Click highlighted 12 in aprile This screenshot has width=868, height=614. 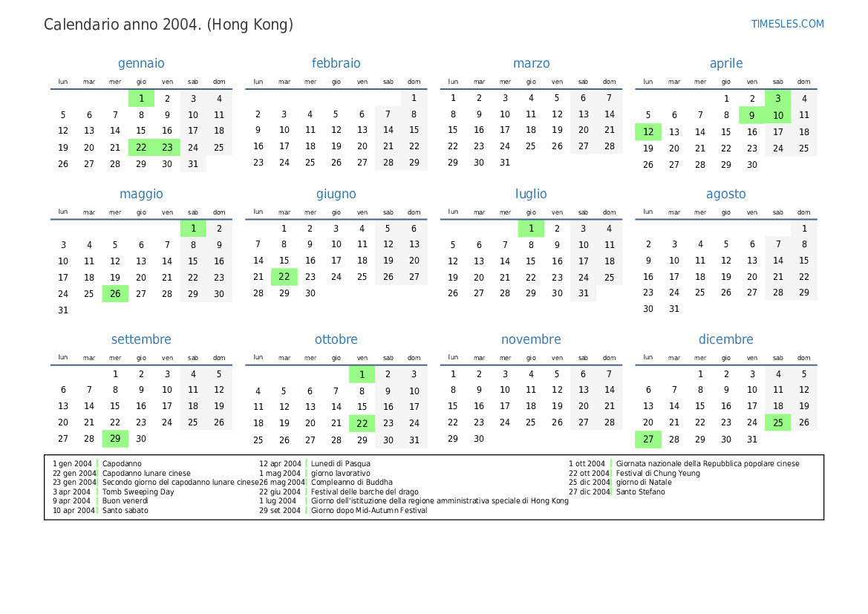(x=648, y=132)
